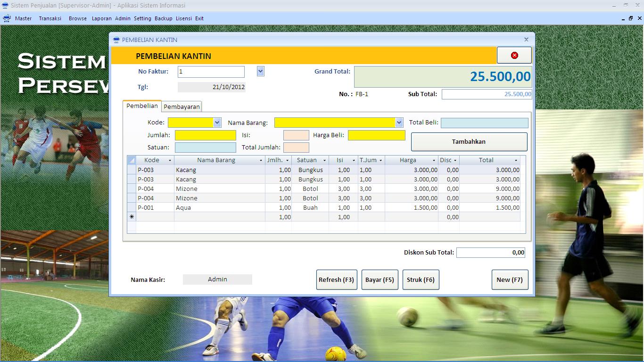Image resolution: width=644 pixels, height=362 pixels.
Task: Click the Refresh (F3) button
Action: [336, 280]
